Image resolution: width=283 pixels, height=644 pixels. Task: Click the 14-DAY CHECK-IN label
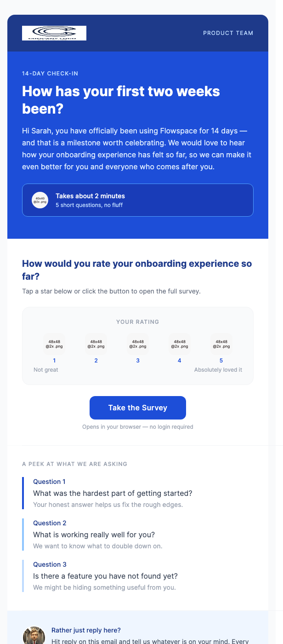tap(50, 74)
